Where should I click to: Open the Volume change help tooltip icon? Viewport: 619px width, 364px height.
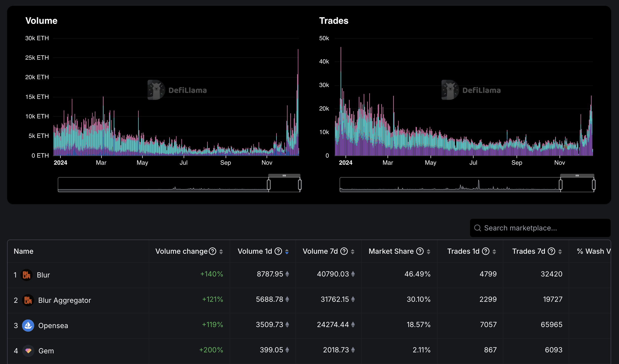click(212, 251)
